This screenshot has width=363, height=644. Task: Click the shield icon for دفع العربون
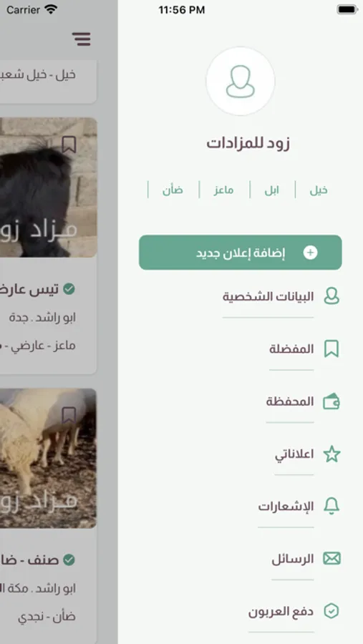(331, 611)
